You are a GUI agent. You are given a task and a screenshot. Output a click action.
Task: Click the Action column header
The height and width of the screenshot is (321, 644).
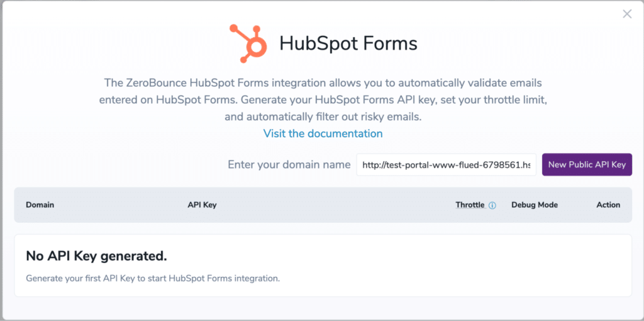click(x=608, y=205)
